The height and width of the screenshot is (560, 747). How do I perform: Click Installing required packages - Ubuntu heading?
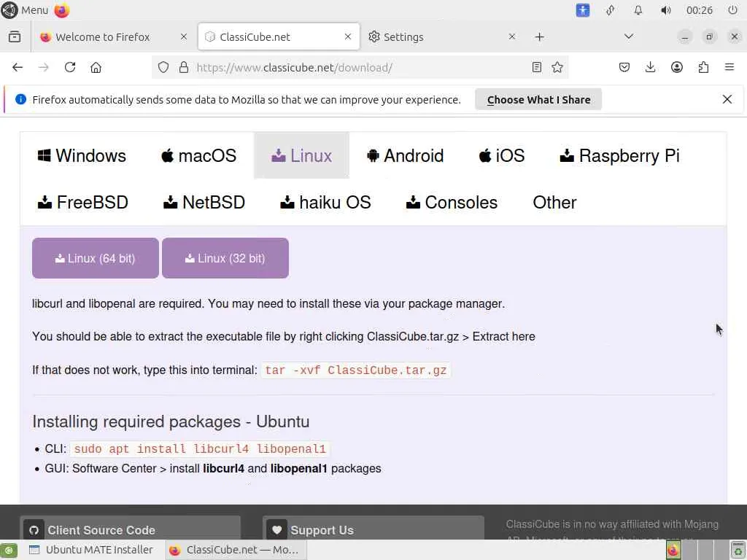(x=171, y=421)
